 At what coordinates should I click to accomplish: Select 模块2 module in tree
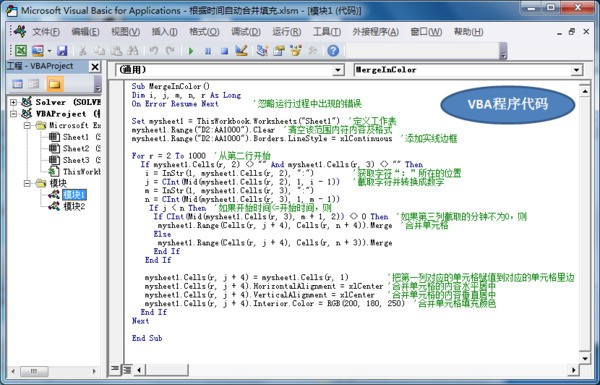pyautogui.click(x=75, y=206)
